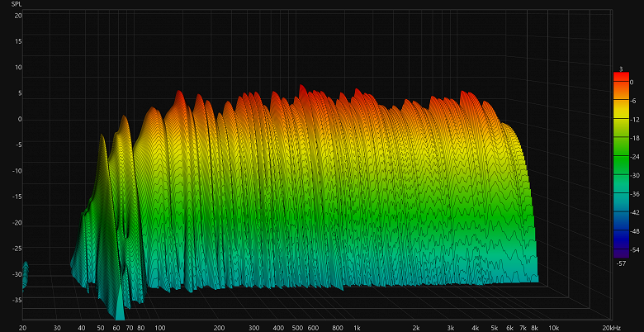Image resolution: width=644 pixels, height=332 pixels.
Task: Click the -18 value on the color scale
Action: pyautogui.click(x=633, y=139)
